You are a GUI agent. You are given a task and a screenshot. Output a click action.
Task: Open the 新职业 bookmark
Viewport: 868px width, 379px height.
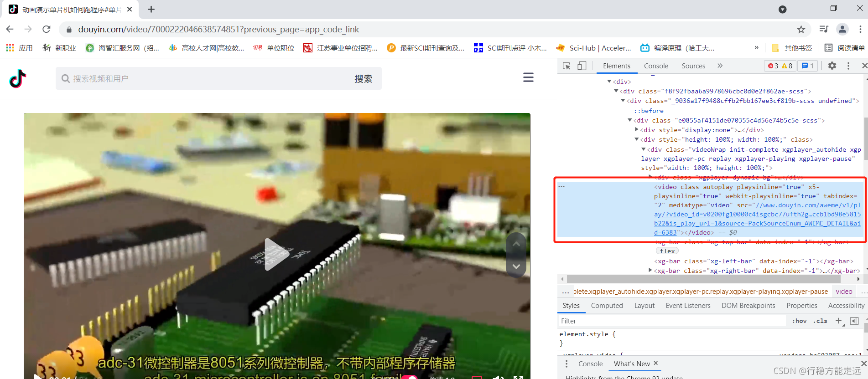point(59,48)
